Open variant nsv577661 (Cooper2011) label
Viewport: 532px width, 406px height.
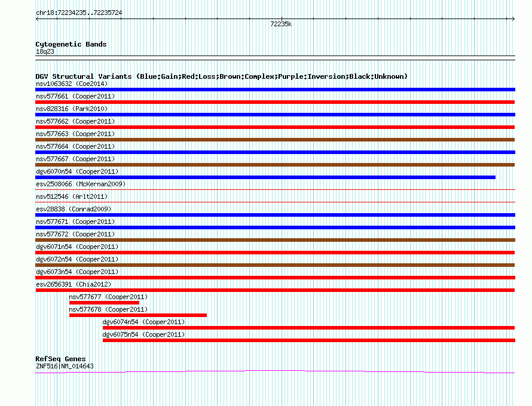(75, 96)
